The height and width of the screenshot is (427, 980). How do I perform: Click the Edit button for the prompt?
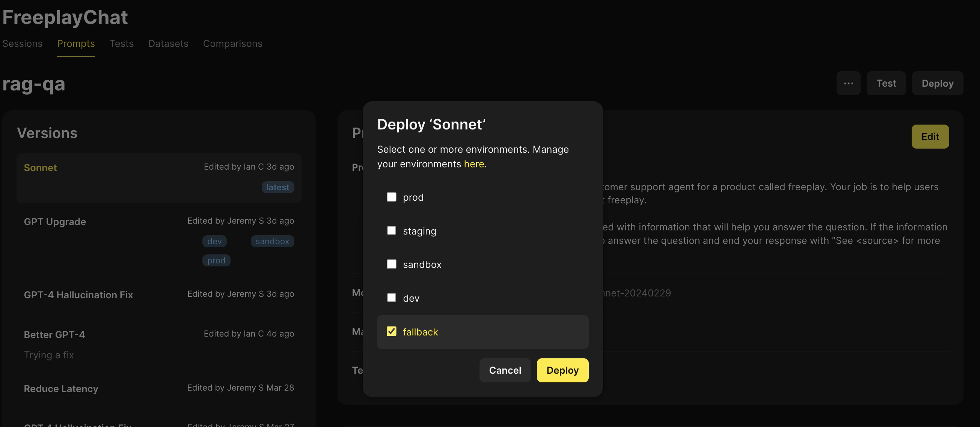point(929,137)
